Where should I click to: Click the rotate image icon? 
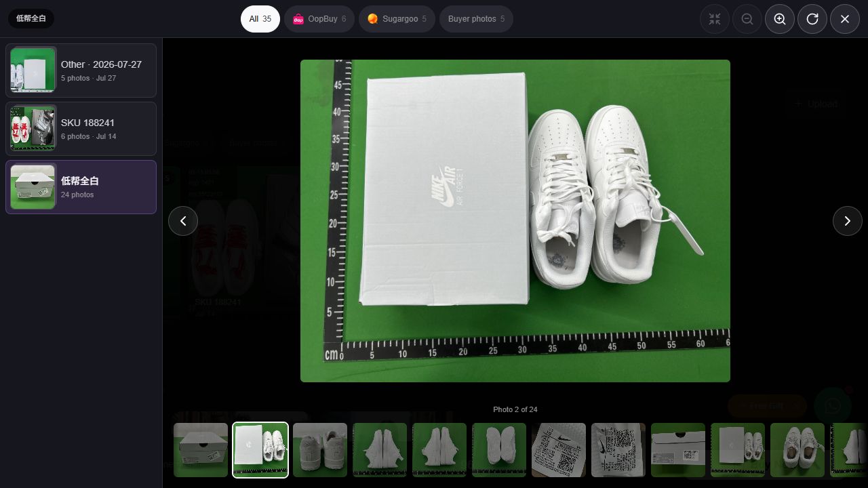point(812,19)
